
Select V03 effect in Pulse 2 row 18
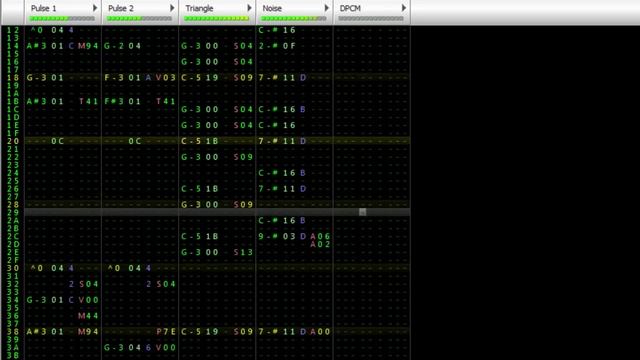coord(165,78)
